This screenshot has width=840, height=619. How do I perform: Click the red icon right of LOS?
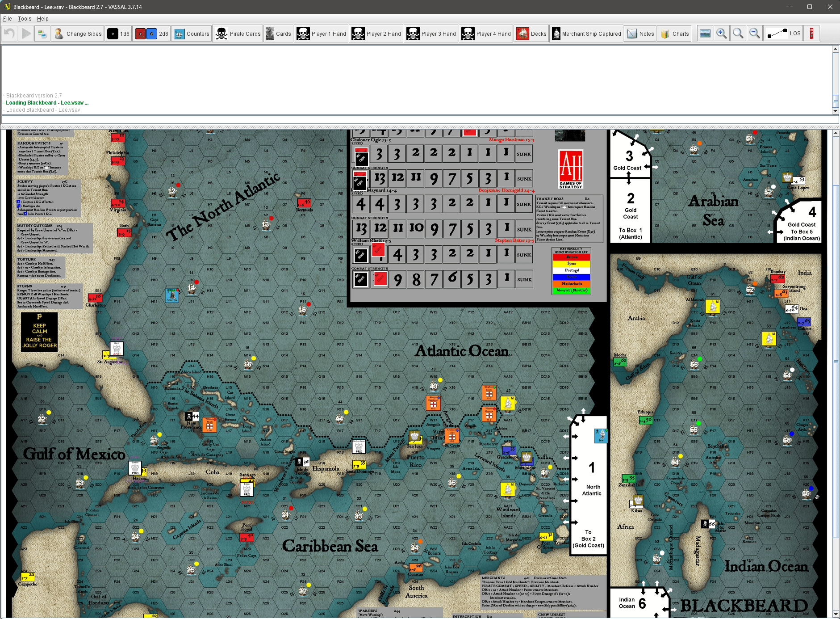coord(811,34)
